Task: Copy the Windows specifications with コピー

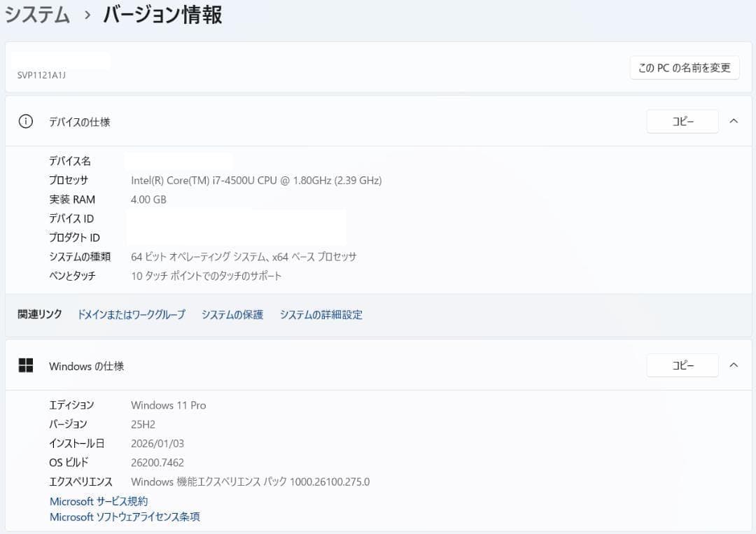Action: [682, 365]
